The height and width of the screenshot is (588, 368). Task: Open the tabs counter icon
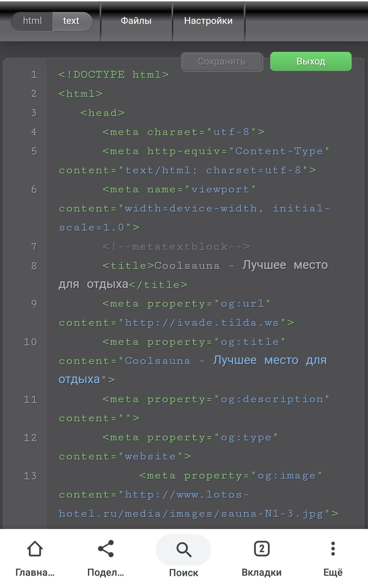261,549
